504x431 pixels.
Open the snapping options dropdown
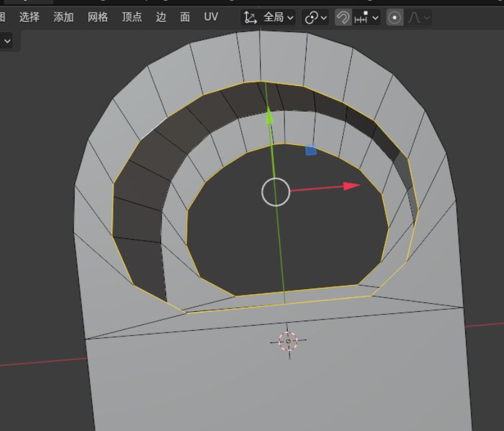pyautogui.click(x=367, y=18)
